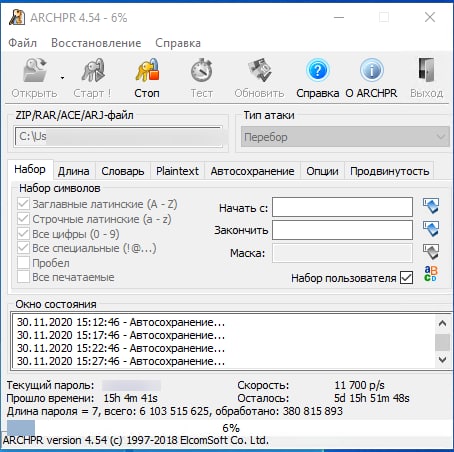Click the icon beside the Начать с field
This screenshot has width=454, height=452.
tap(431, 206)
